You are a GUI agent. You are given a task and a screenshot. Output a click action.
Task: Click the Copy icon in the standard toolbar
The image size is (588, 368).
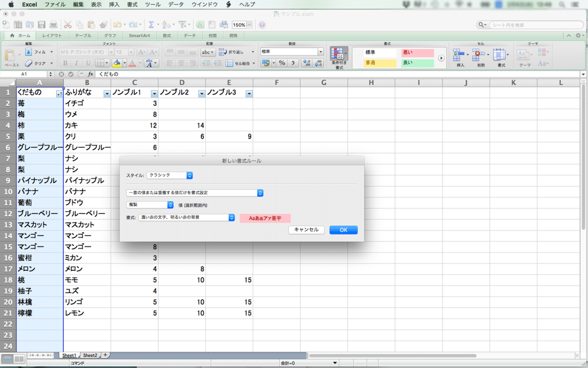79,25
